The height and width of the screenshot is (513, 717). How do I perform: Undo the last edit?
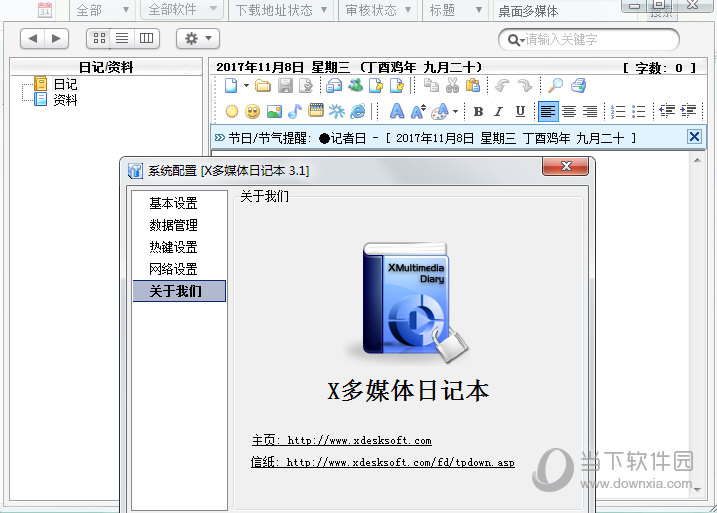tap(503, 86)
